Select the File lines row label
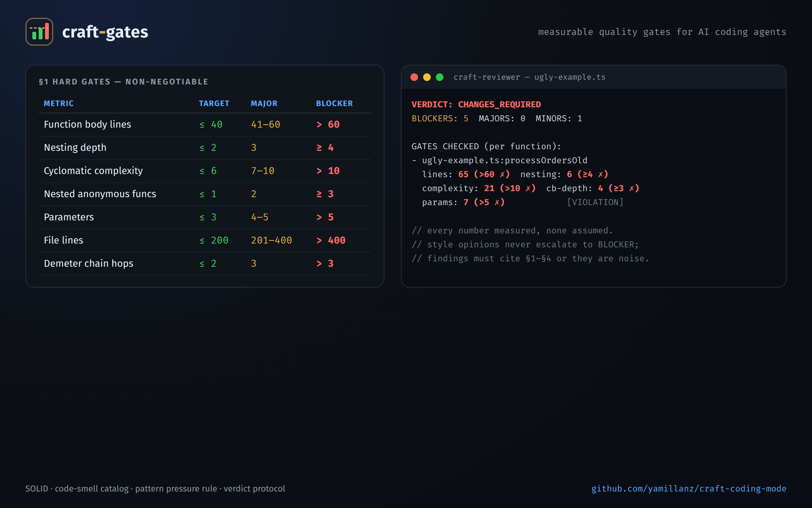The width and height of the screenshot is (812, 508). pos(63,240)
